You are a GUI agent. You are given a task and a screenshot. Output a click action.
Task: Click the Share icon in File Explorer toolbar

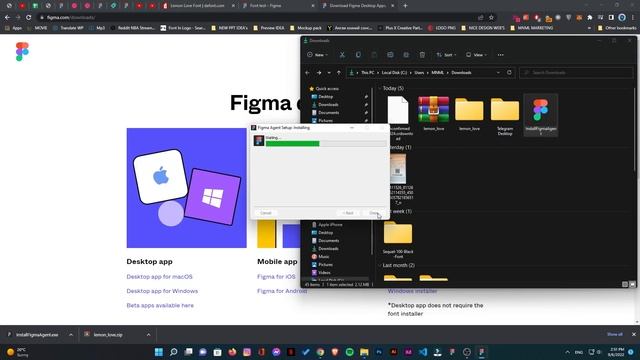(406, 55)
